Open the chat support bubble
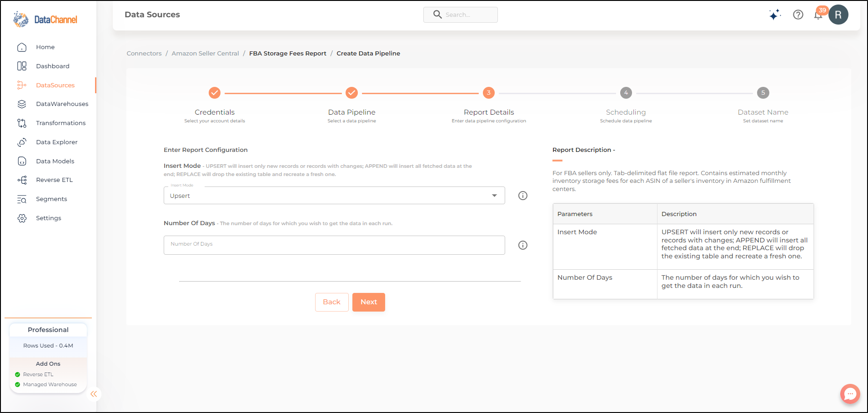 (850, 394)
